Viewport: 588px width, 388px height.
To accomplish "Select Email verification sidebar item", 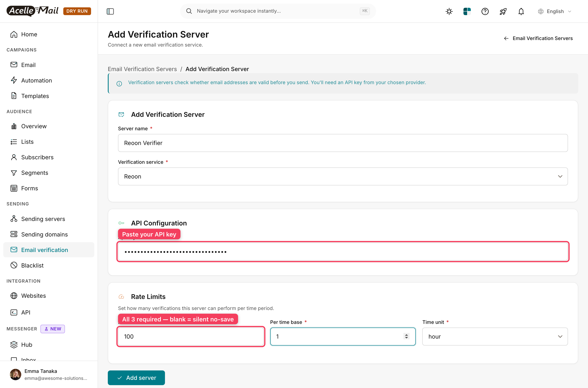I will [49, 250].
